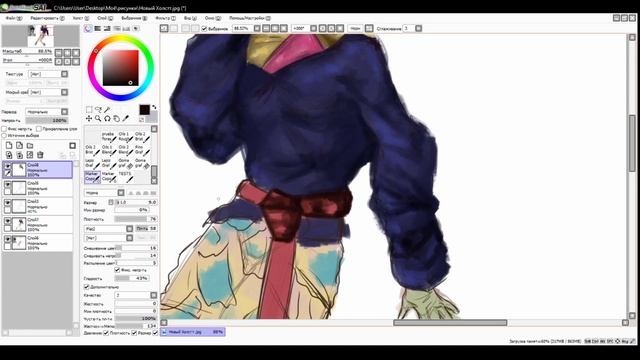The width and height of the screenshot is (640, 360).
Task: Show the color wheel panel
Action: pyautogui.click(x=88, y=29)
